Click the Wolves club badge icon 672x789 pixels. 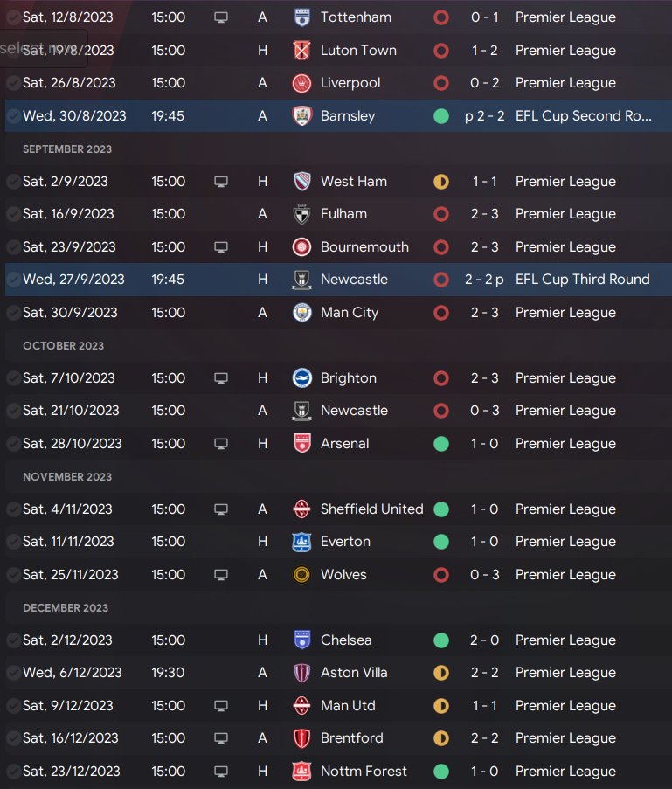(x=302, y=575)
